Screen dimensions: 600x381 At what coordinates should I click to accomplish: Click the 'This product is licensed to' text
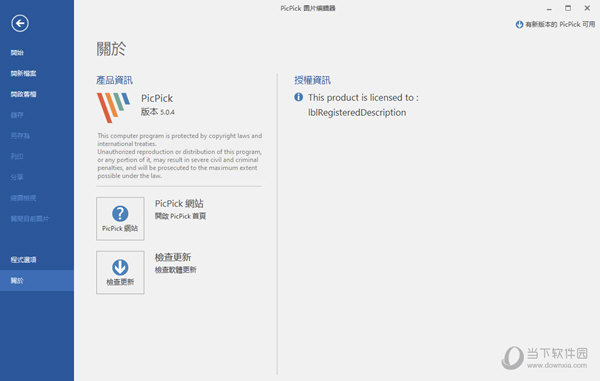coord(363,98)
